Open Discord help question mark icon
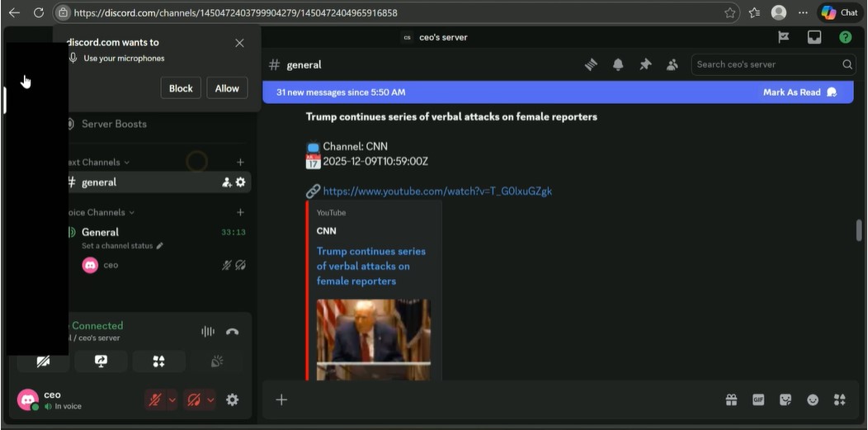 (845, 37)
